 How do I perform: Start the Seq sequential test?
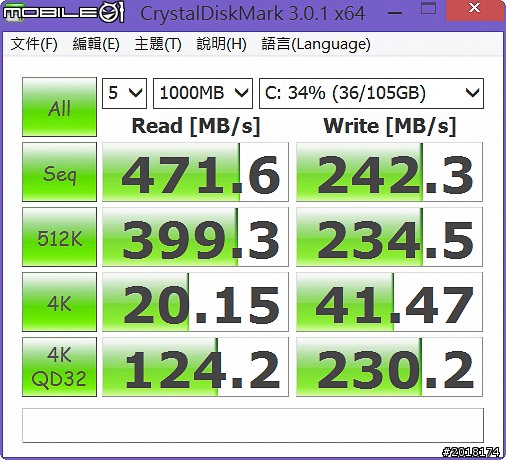tap(59, 172)
